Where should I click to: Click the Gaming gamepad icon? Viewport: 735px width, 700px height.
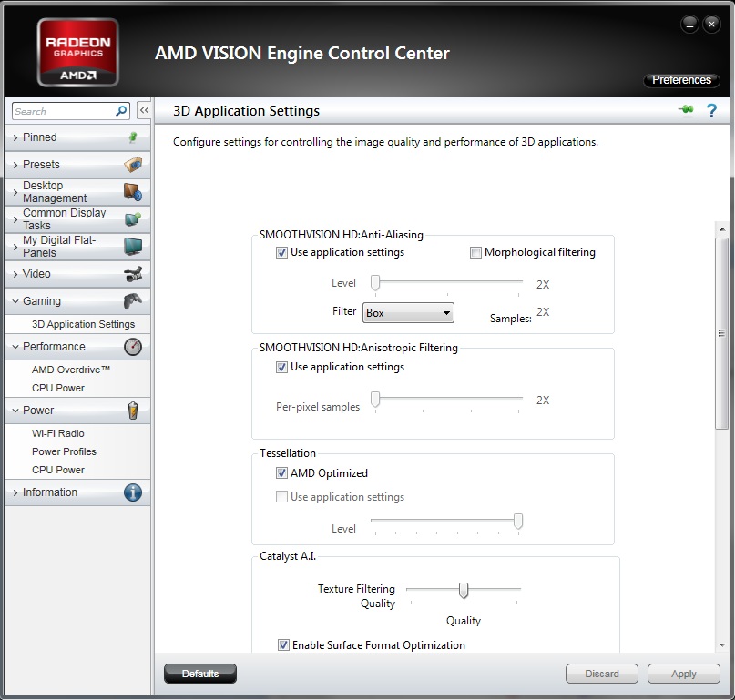pyautogui.click(x=133, y=300)
